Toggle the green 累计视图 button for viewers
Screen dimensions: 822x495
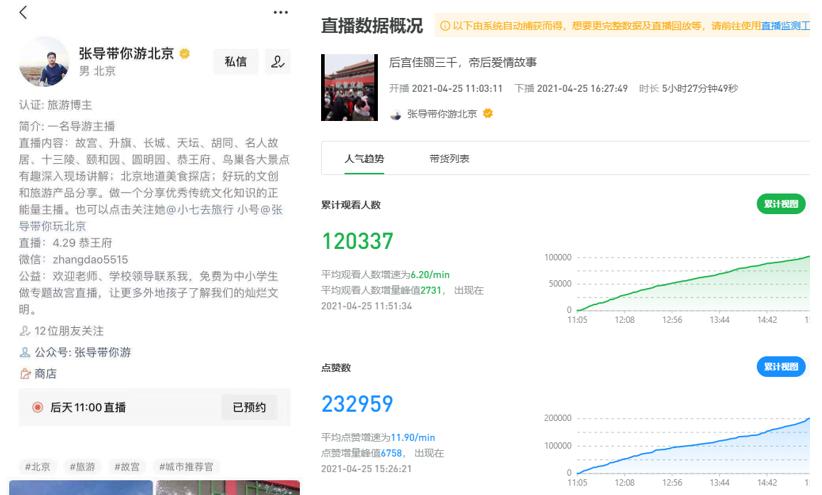click(781, 204)
